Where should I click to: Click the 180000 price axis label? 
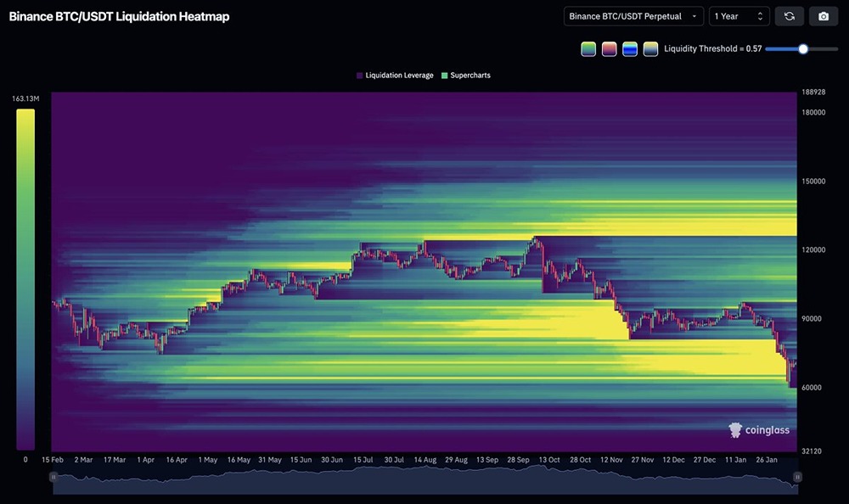[813, 113]
